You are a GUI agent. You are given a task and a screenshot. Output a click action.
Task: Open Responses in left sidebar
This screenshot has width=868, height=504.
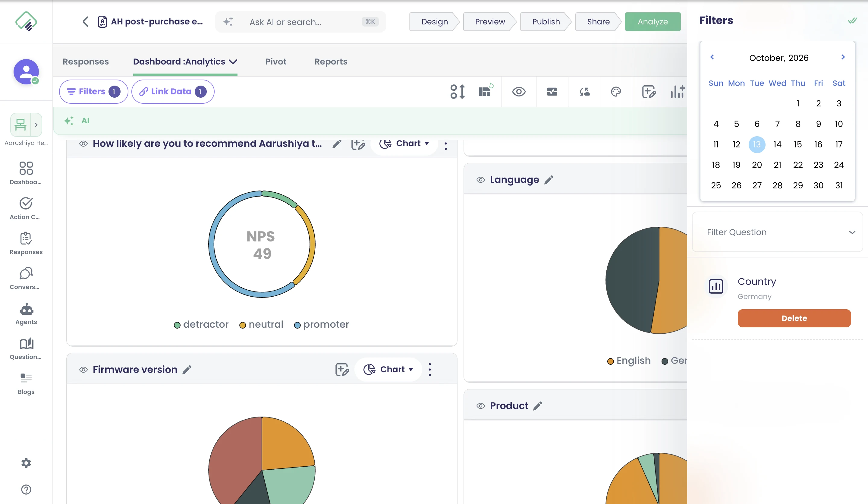[x=26, y=243]
